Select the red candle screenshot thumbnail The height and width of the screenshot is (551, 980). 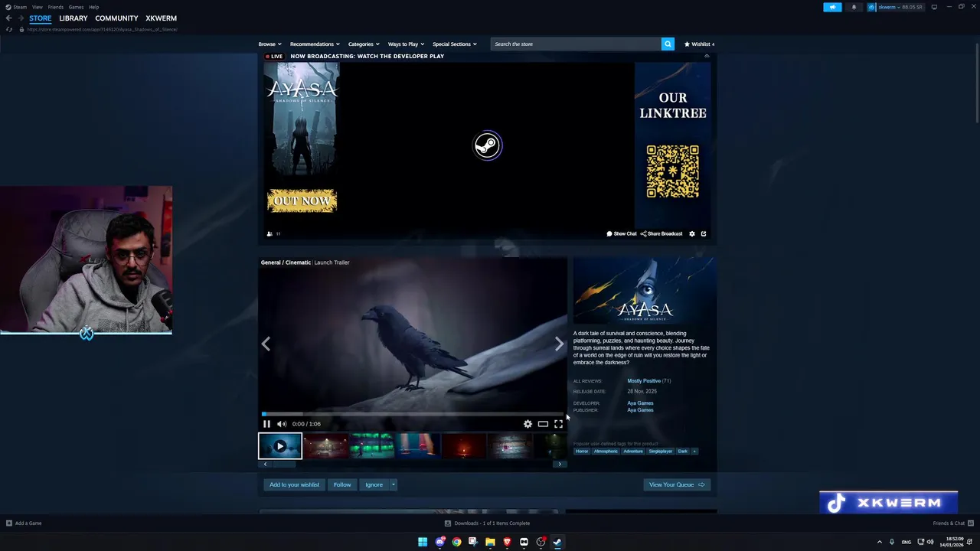click(x=464, y=446)
